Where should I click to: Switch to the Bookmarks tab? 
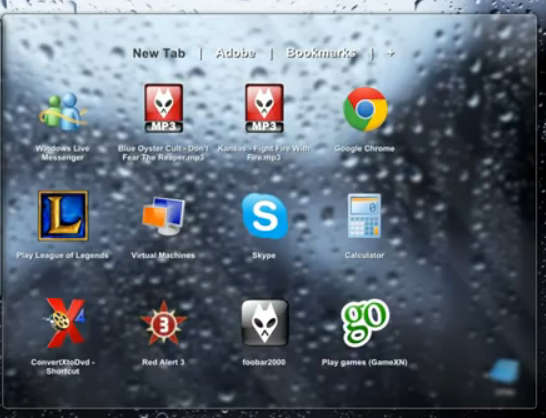pos(321,53)
